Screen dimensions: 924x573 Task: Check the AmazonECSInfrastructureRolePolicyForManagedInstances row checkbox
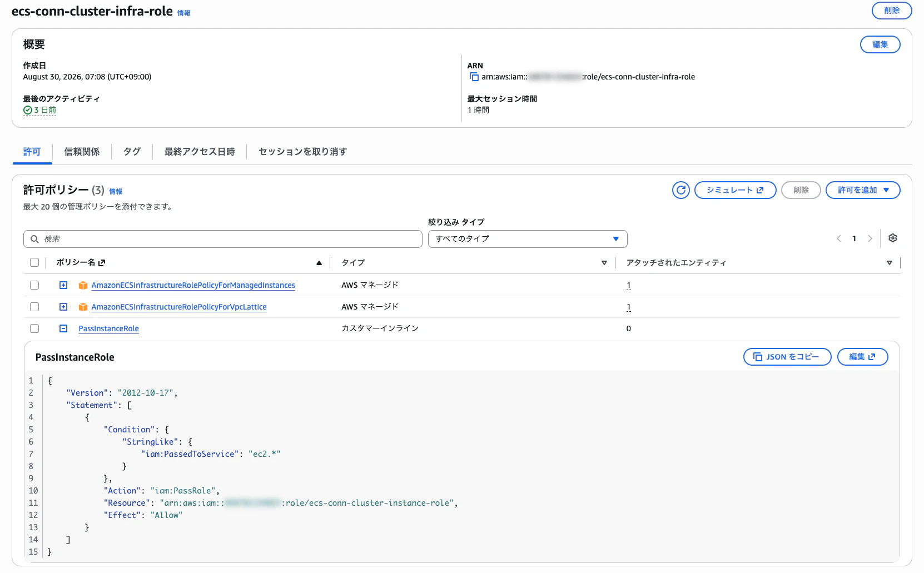pyautogui.click(x=34, y=285)
